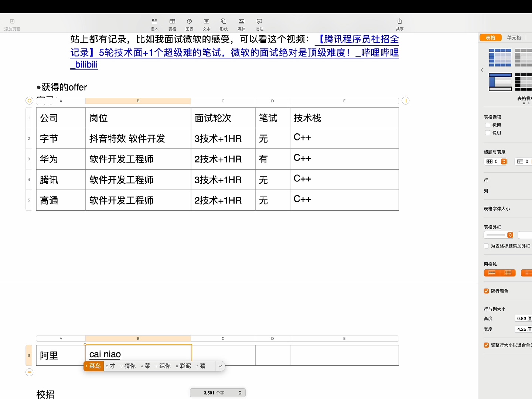532x399 pixels.
Task: Select horizontal gridlines button under 网格线
Action: (x=492, y=273)
